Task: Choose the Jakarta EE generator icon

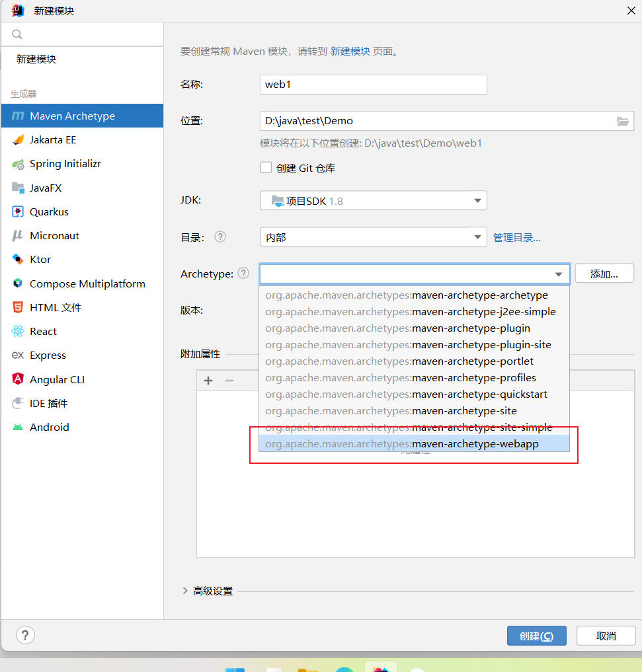Action: pyautogui.click(x=18, y=139)
